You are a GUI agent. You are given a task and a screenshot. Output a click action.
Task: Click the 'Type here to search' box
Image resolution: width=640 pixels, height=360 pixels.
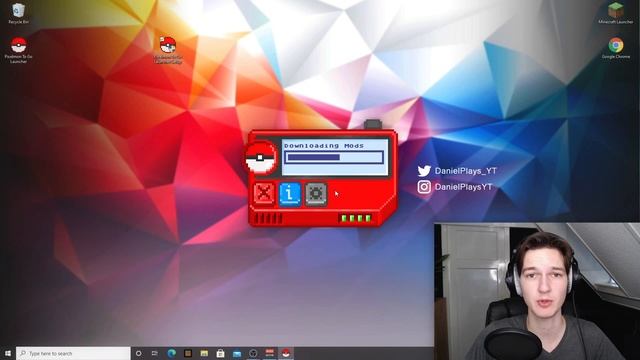tap(73, 353)
